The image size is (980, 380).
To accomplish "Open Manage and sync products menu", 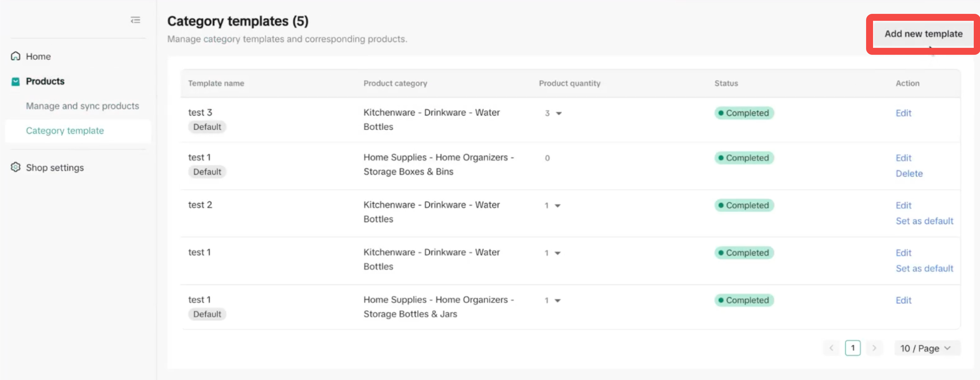I will 82,106.
